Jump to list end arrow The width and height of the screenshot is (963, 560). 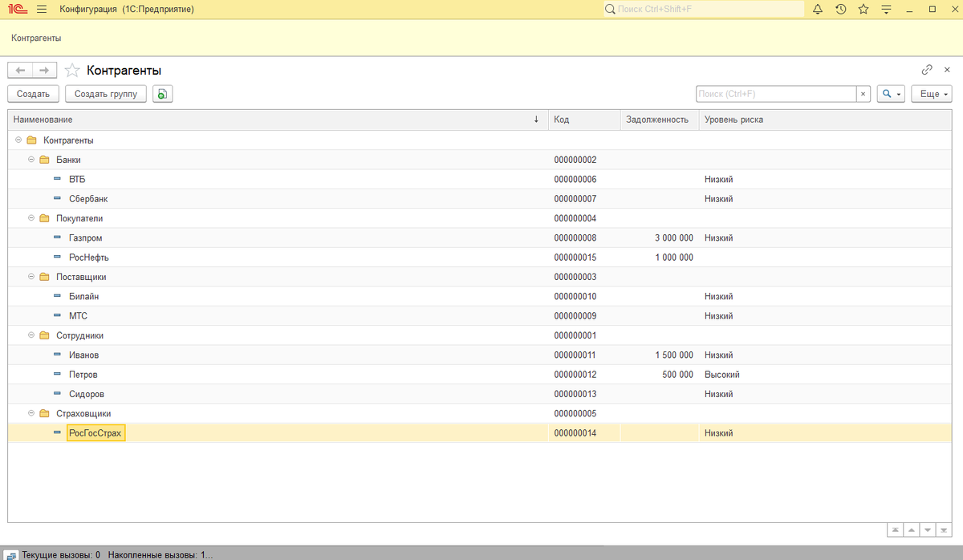945,530
